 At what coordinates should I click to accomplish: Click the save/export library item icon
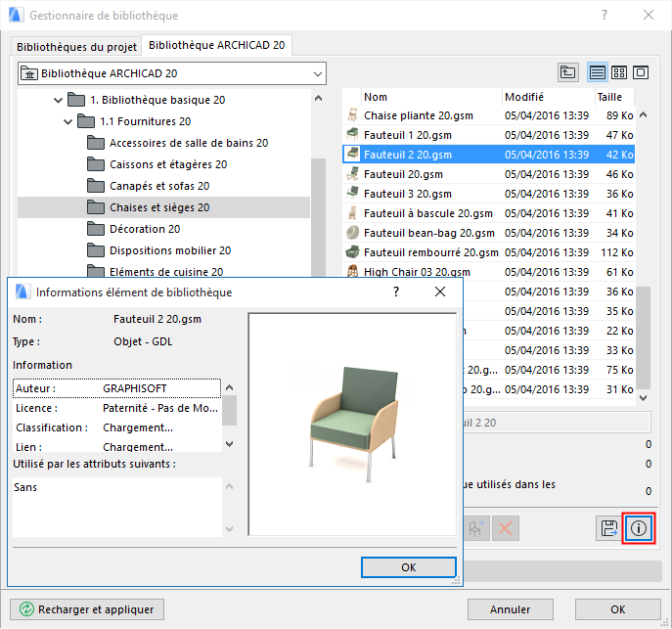tap(609, 528)
